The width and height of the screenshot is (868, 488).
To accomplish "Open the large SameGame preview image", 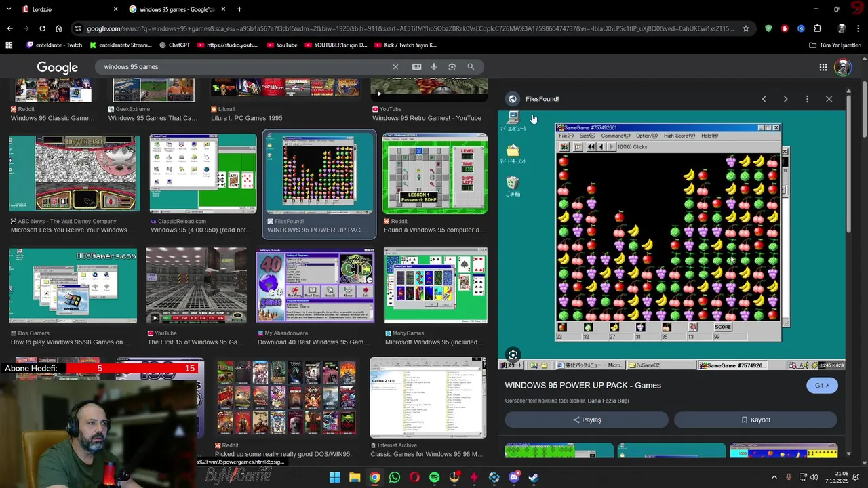I will [x=671, y=241].
